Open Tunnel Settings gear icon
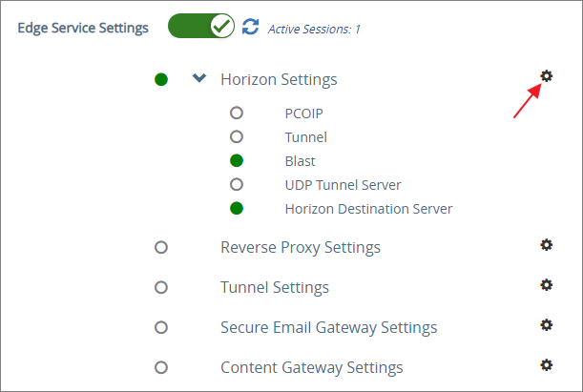Viewport: 583px width, 392px height. click(x=547, y=285)
